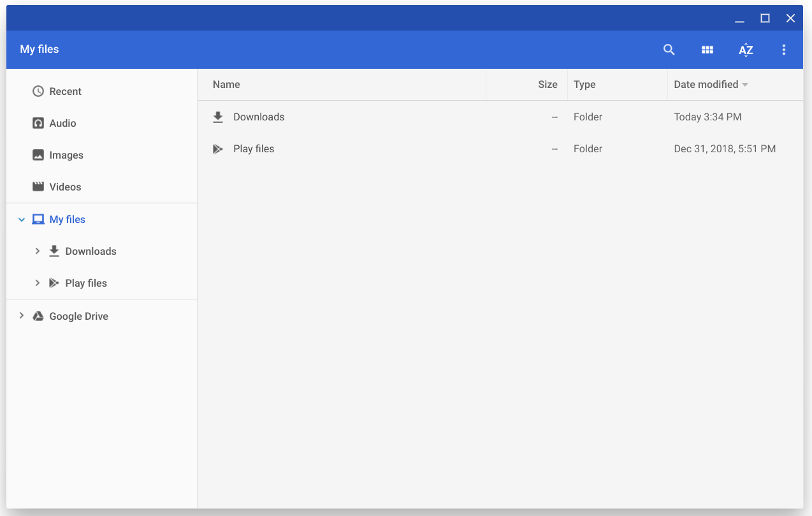Select Images in the sidebar
Image resolution: width=812 pixels, height=516 pixels.
click(66, 155)
